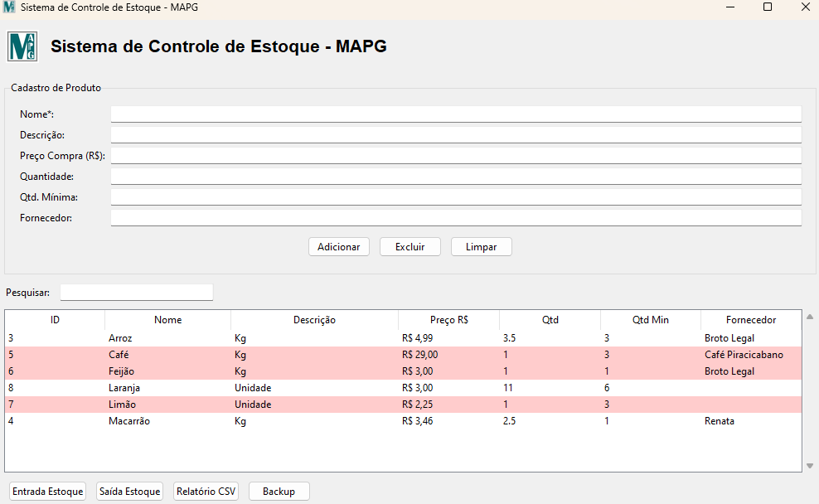Click the Preço R$ column header
The width and height of the screenshot is (819, 504).
(x=448, y=320)
